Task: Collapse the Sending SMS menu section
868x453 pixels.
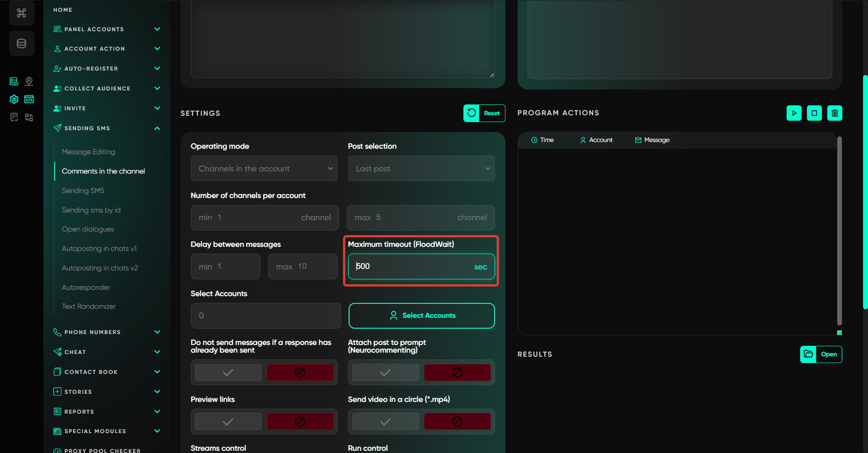Action: pyautogui.click(x=157, y=128)
